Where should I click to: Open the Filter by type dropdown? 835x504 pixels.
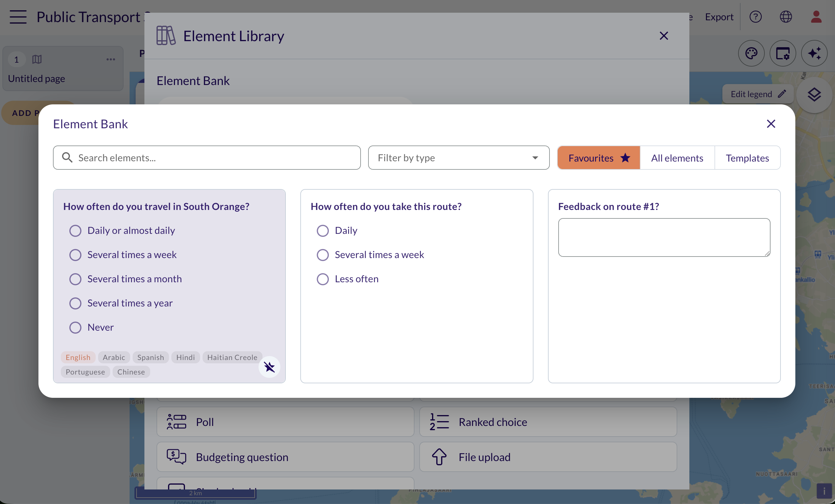click(458, 158)
